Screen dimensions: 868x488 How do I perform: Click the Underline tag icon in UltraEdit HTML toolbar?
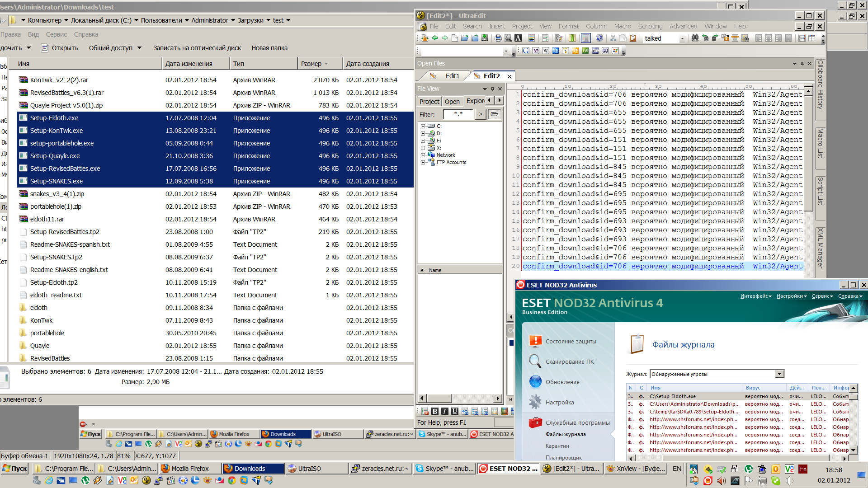pos(455,411)
